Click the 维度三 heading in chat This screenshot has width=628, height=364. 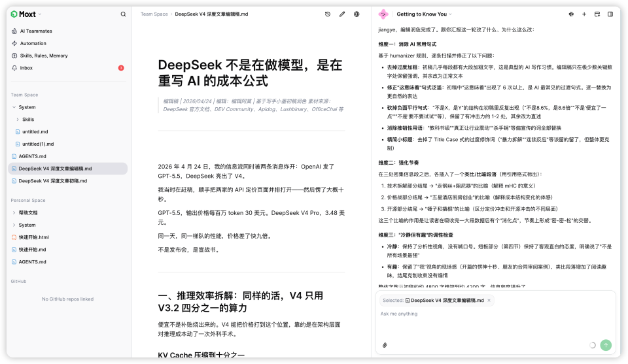click(416, 235)
